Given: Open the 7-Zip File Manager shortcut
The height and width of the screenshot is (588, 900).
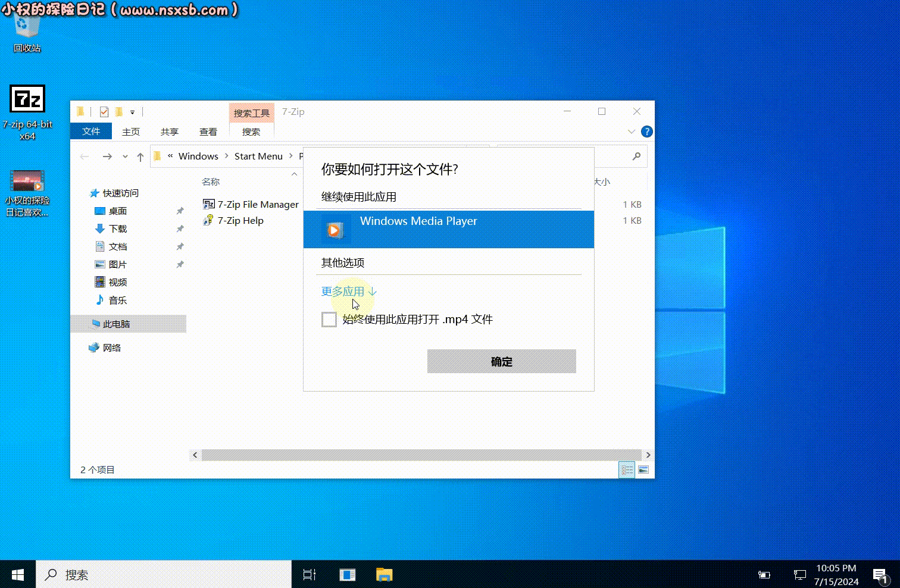Looking at the screenshot, I should tap(251, 204).
